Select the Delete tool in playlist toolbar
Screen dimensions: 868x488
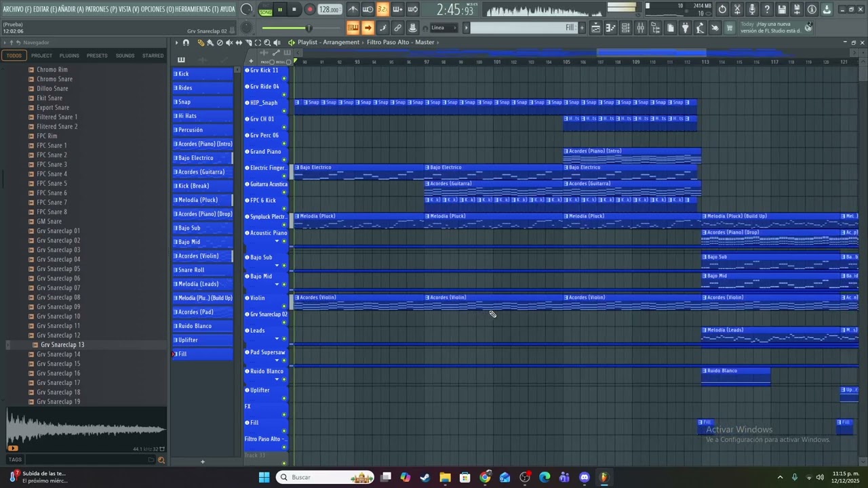point(220,43)
